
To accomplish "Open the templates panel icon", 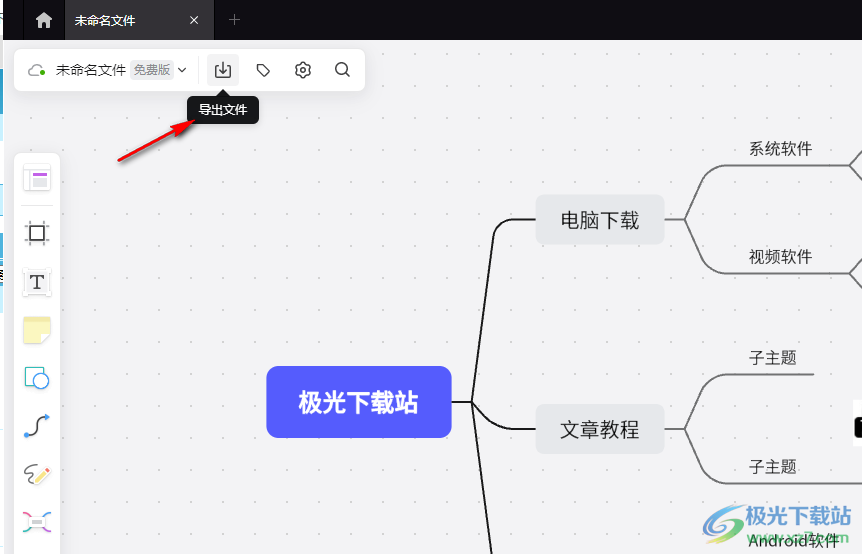I will pos(37,178).
